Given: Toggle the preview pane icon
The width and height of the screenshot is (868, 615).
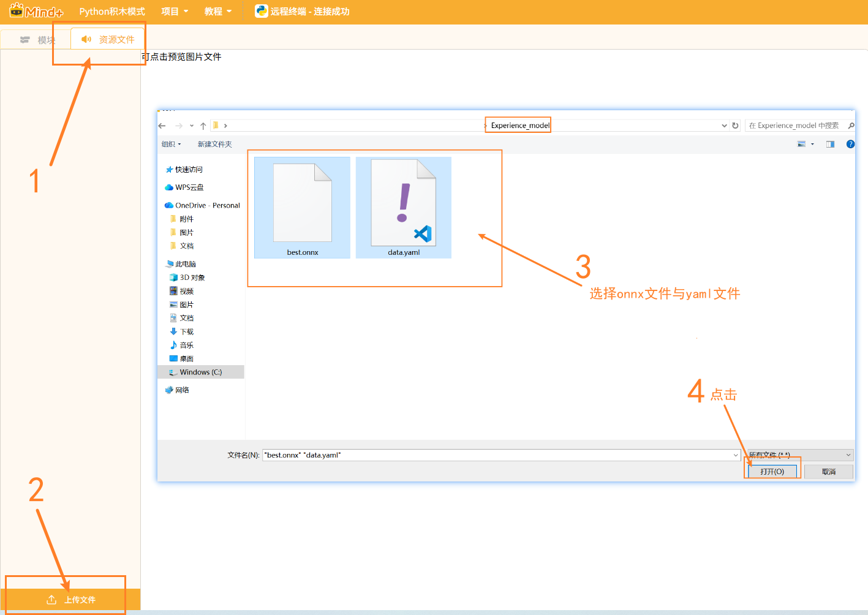Looking at the screenshot, I should (x=830, y=144).
